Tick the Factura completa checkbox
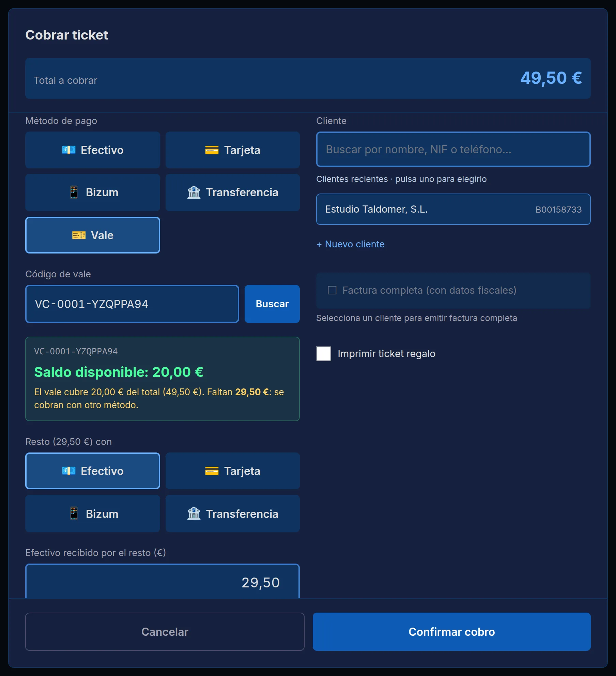616x676 pixels. pyautogui.click(x=332, y=290)
